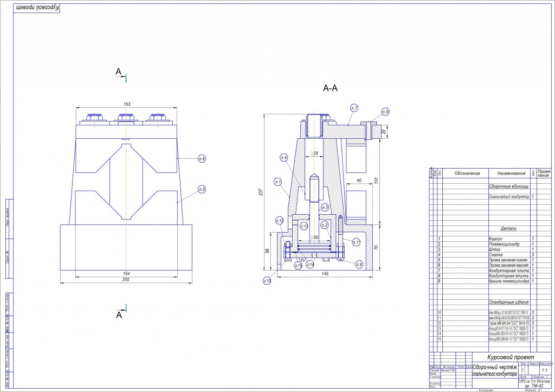
Task: Select the 'п.14' position balloon
Action: pos(310,264)
